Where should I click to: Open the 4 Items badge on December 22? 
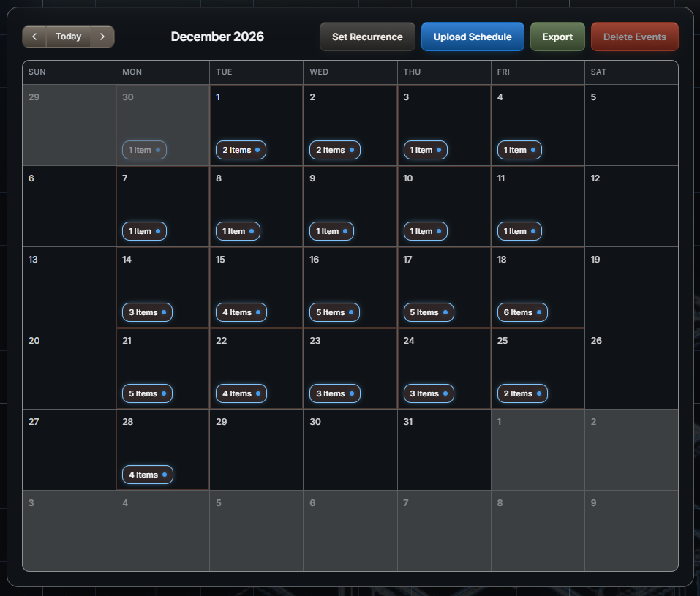(x=241, y=393)
